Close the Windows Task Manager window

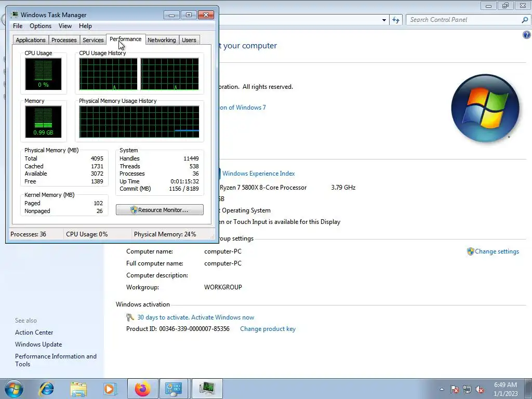(x=206, y=15)
